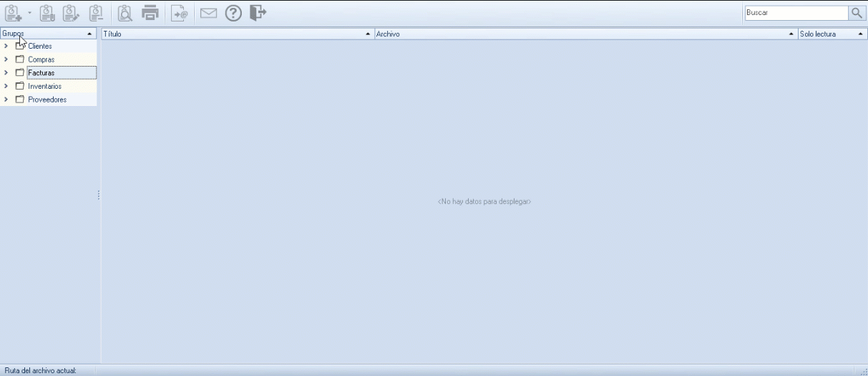Open the dropdown arrow beside add report
The height and width of the screenshot is (376, 868).
click(29, 14)
